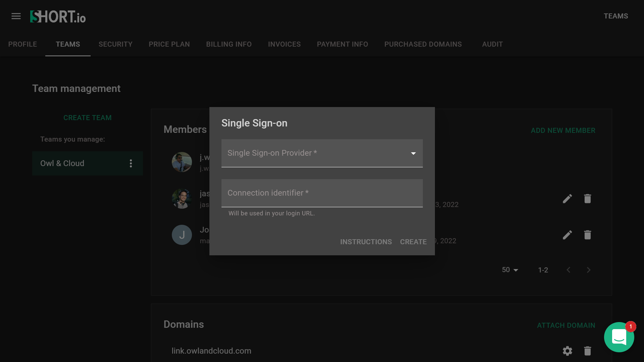Open Owl & Cloud team options menu

point(131,163)
